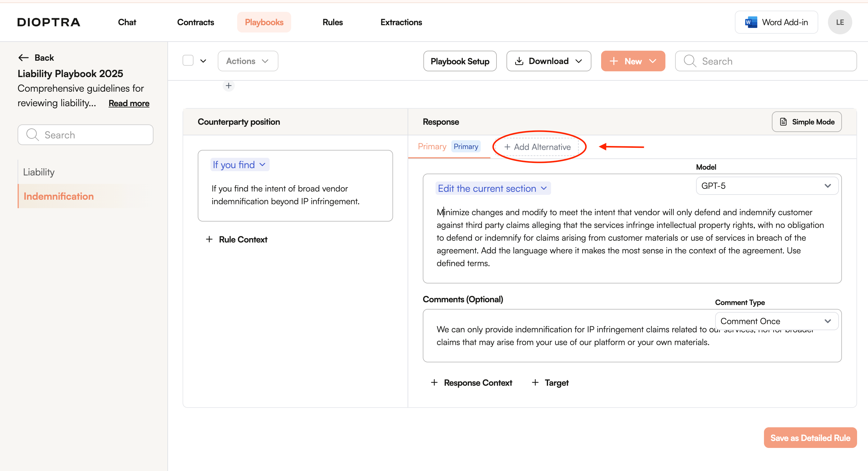Click the Liability Playbook 2025 title
Image resolution: width=868 pixels, height=471 pixels.
coord(70,73)
